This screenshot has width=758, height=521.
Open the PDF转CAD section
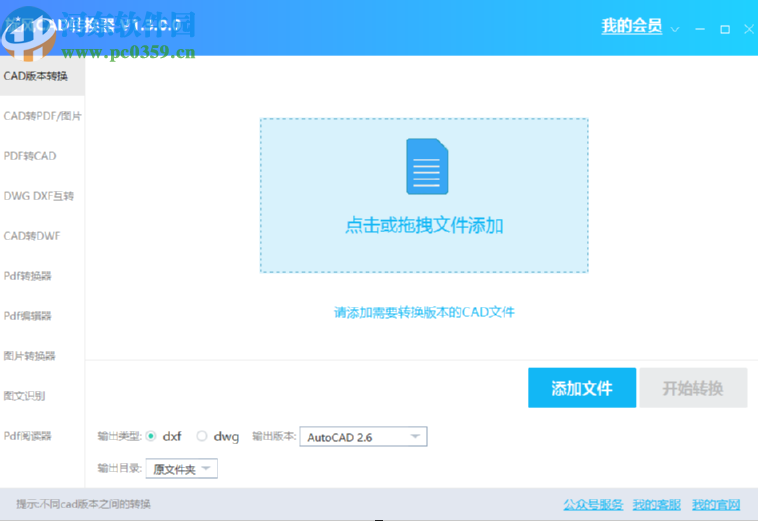click(x=30, y=156)
